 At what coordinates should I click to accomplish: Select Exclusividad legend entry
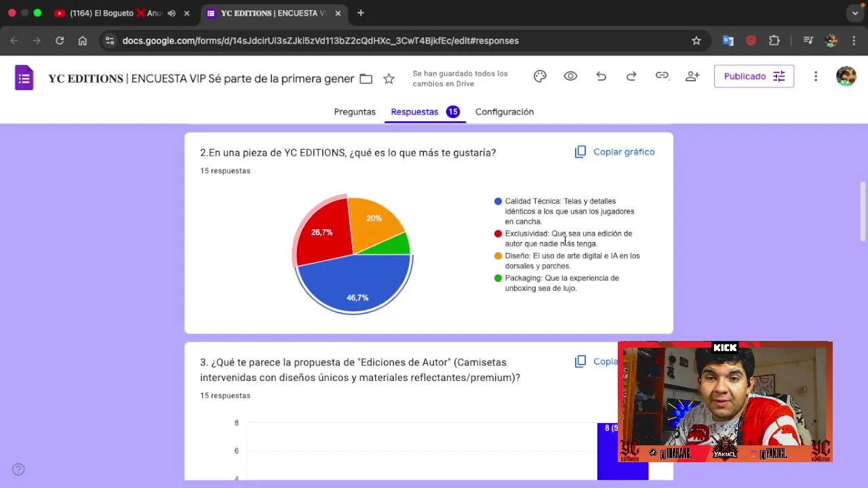564,238
